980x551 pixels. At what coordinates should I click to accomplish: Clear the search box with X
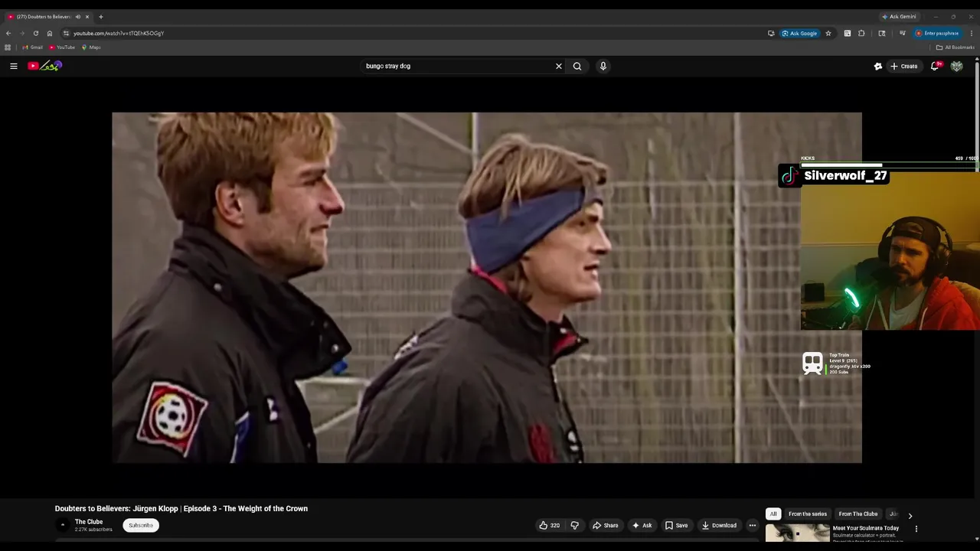[558, 66]
